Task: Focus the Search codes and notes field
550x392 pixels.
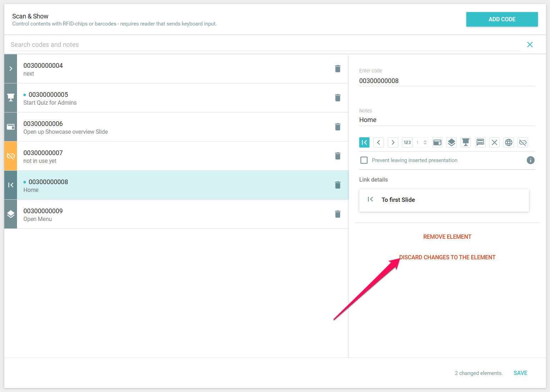Action: click(x=262, y=45)
